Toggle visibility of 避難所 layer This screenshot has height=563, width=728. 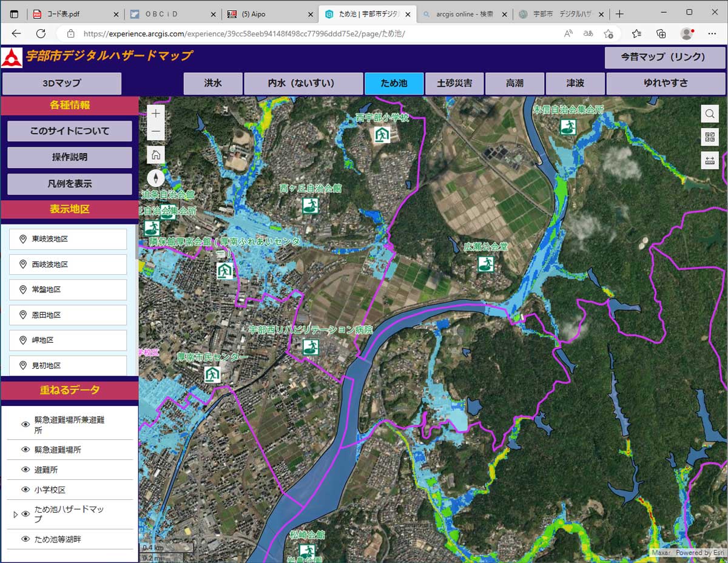click(x=25, y=470)
